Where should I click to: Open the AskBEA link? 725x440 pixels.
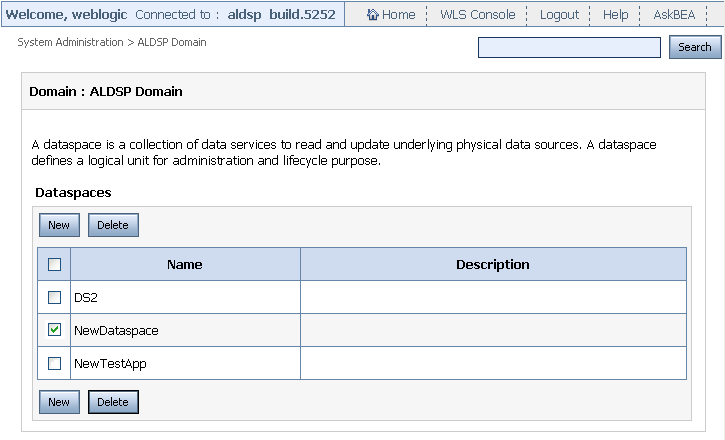pos(674,15)
